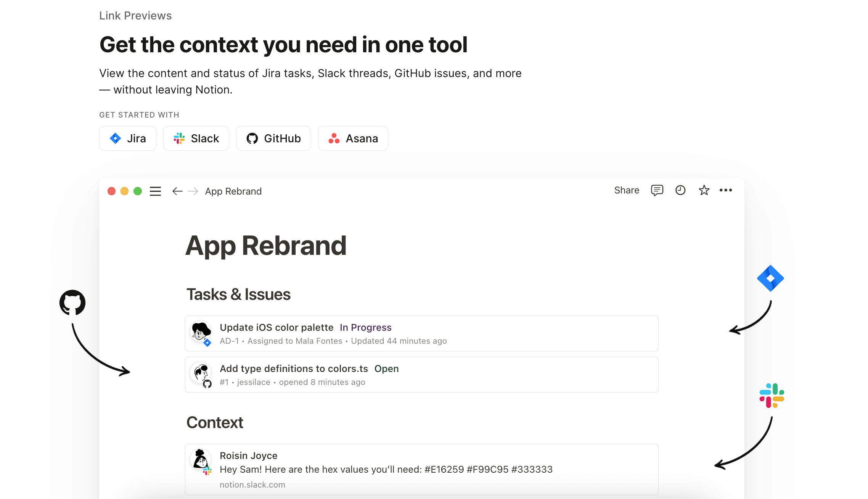The height and width of the screenshot is (499, 868).
Task: Click the large Slack logo at right
Action: 772,396
